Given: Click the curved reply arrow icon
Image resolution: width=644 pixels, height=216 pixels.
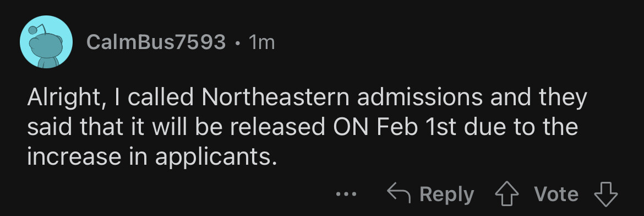Looking at the screenshot, I should pyautogui.click(x=399, y=193).
